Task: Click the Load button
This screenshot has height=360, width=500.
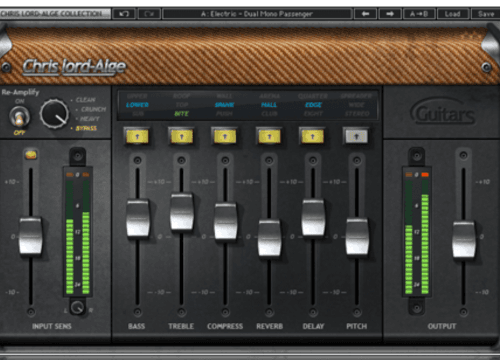Action: (x=452, y=14)
